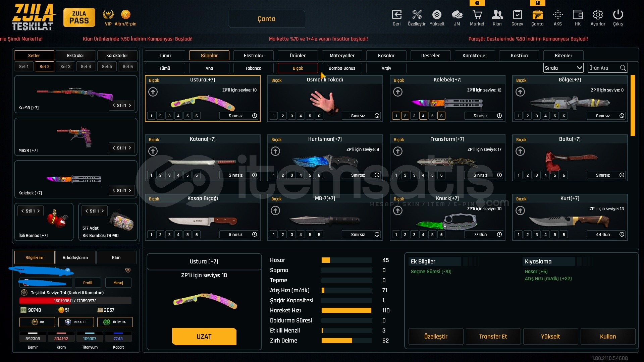The height and width of the screenshot is (362, 644).
Task: Click the Transfer Et button
Action: pos(493,337)
